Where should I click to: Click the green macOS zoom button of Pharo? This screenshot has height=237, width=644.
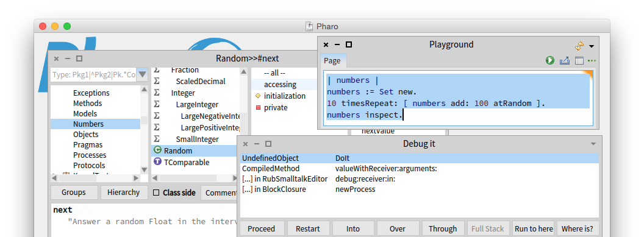(x=67, y=26)
